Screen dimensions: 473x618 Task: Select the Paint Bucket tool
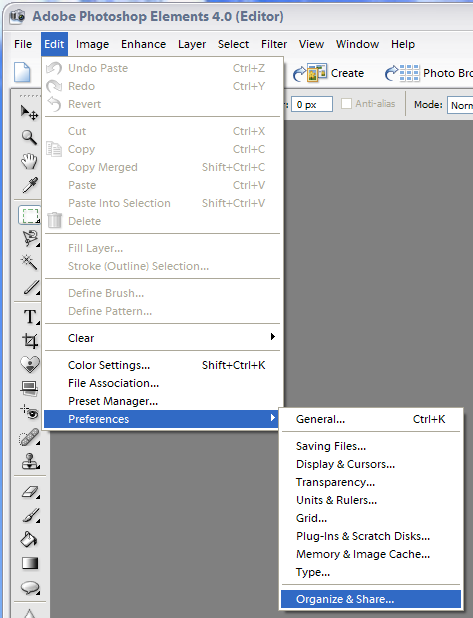[x=29, y=540]
